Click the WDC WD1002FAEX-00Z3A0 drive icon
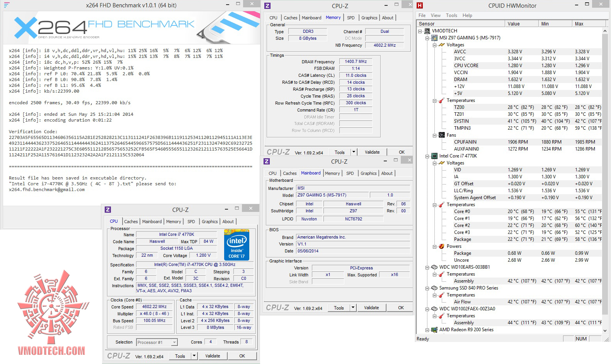Image resolution: width=611 pixels, height=364 pixels. pos(434,309)
